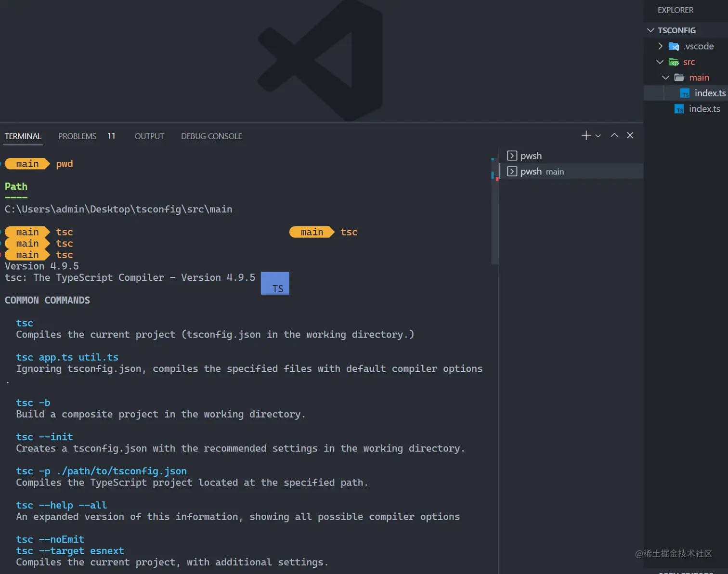Click the COMMON COMMANDS heading

pos(47,300)
